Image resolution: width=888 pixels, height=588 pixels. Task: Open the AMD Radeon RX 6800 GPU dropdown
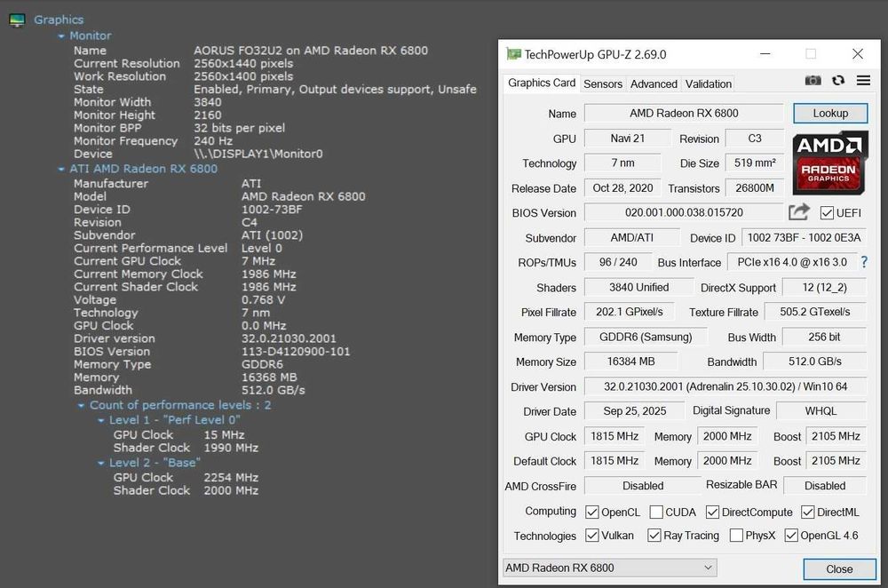(x=609, y=568)
